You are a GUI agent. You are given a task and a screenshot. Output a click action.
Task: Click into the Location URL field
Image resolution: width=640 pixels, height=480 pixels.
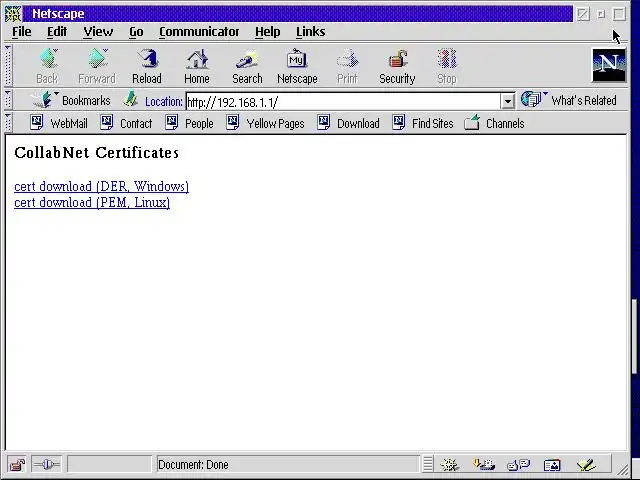tap(343, 101)
